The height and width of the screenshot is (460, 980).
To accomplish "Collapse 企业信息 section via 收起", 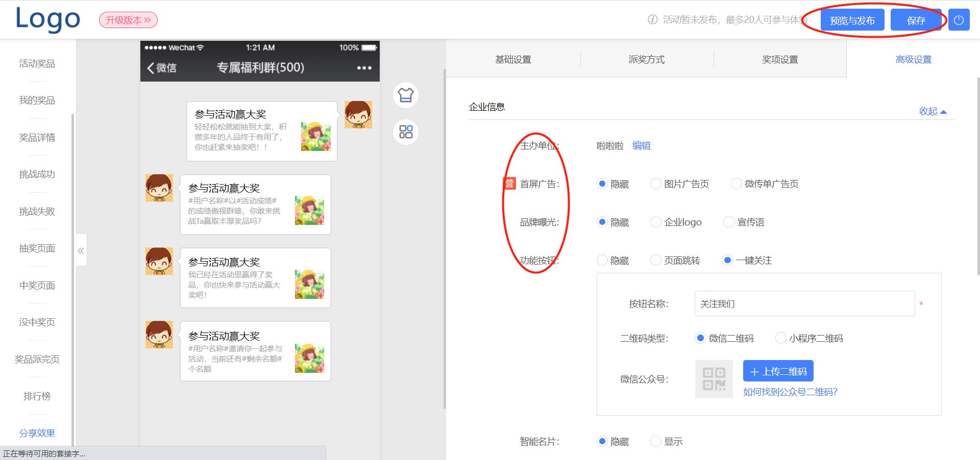I will 933,111.
